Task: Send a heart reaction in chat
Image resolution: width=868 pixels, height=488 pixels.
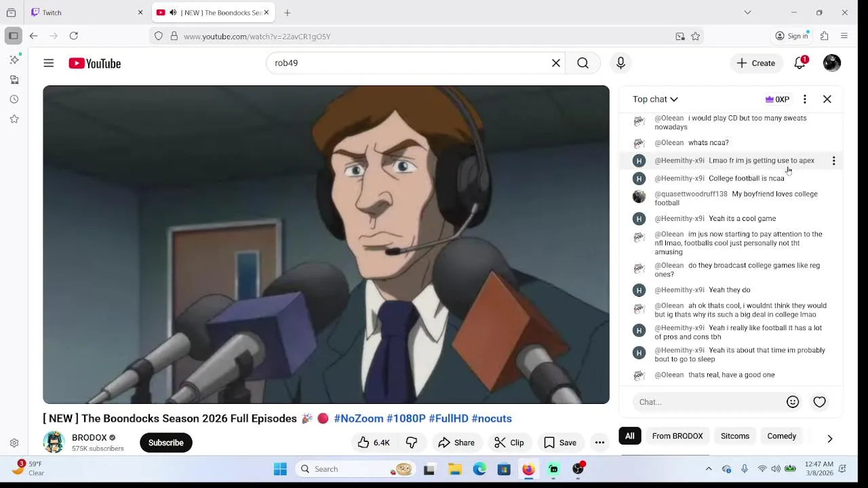Action: coord(820,402)
